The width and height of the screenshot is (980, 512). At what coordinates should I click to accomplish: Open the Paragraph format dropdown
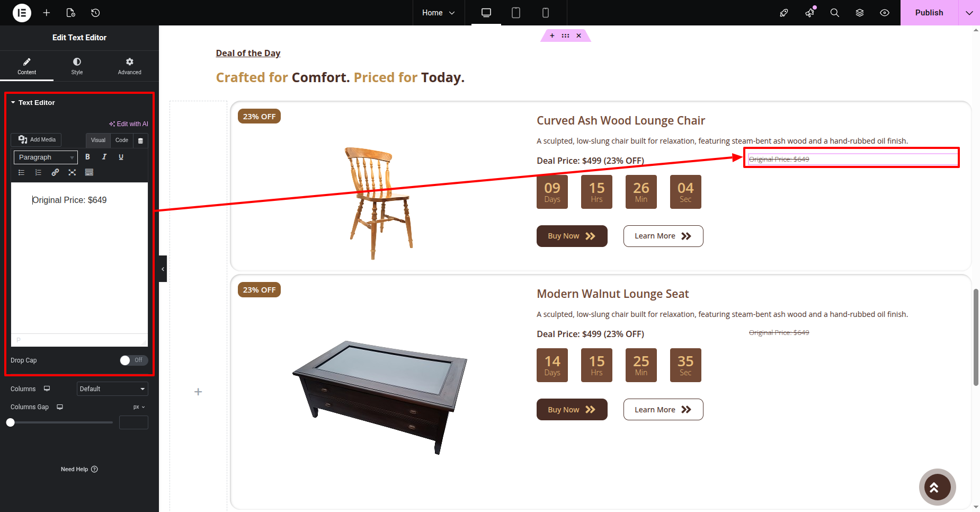[x=46, y=157]
